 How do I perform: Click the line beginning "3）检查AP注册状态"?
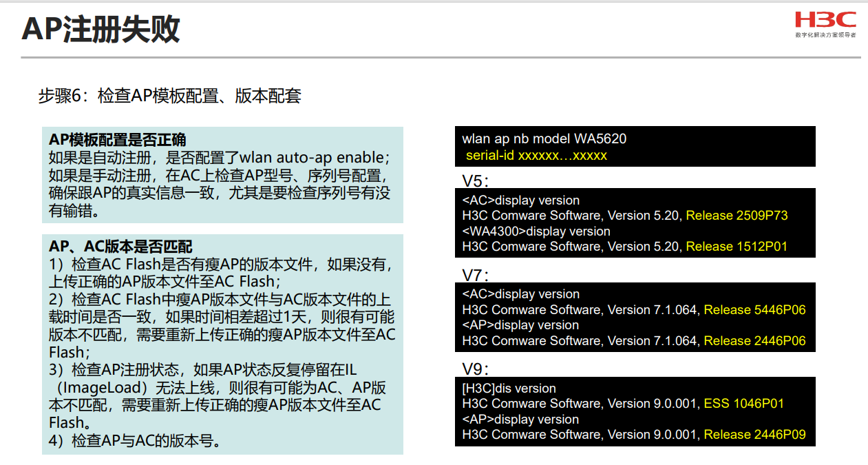click(x=203, y=370)
